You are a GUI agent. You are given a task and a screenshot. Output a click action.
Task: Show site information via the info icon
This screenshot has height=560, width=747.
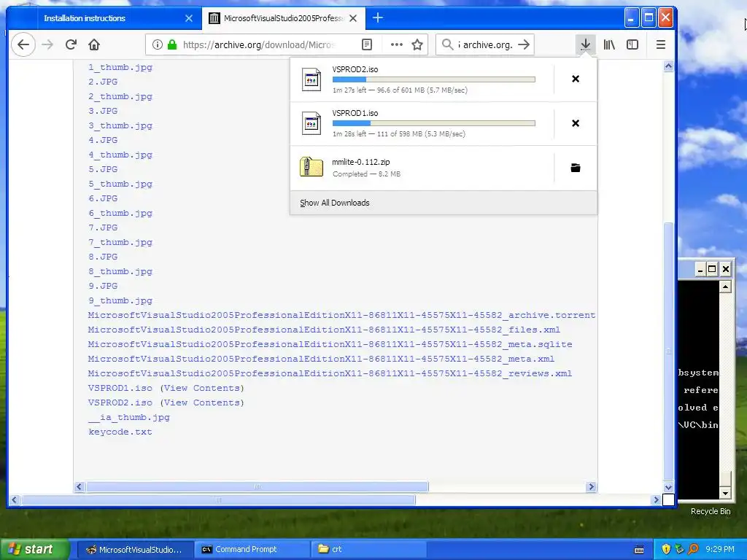tap(158, 44)
